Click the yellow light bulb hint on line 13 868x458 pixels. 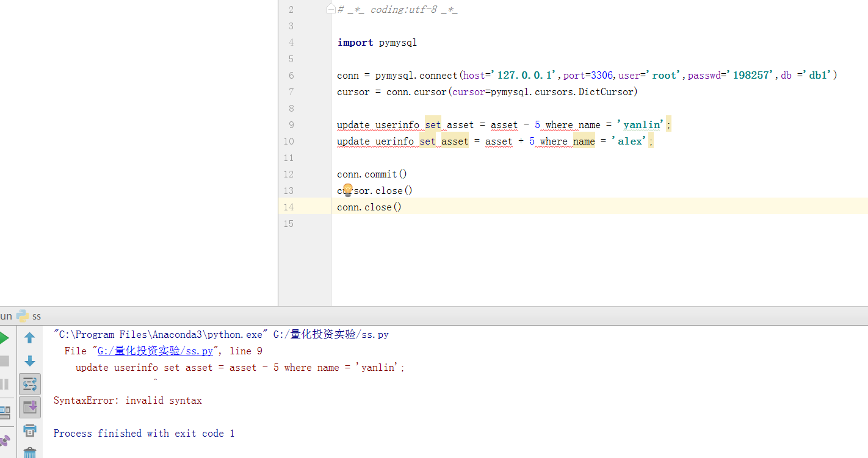click(348, 190)
